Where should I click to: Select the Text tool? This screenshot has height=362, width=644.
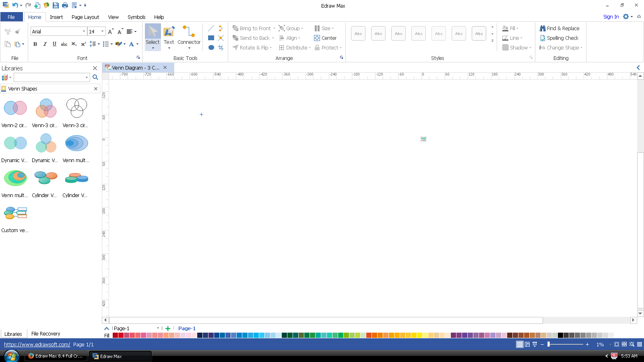[169, 35]
